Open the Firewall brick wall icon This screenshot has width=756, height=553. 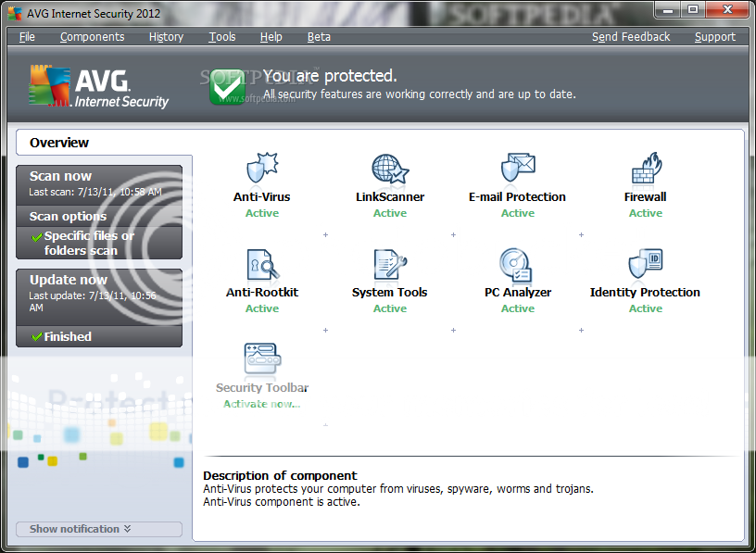click(646, 168)
